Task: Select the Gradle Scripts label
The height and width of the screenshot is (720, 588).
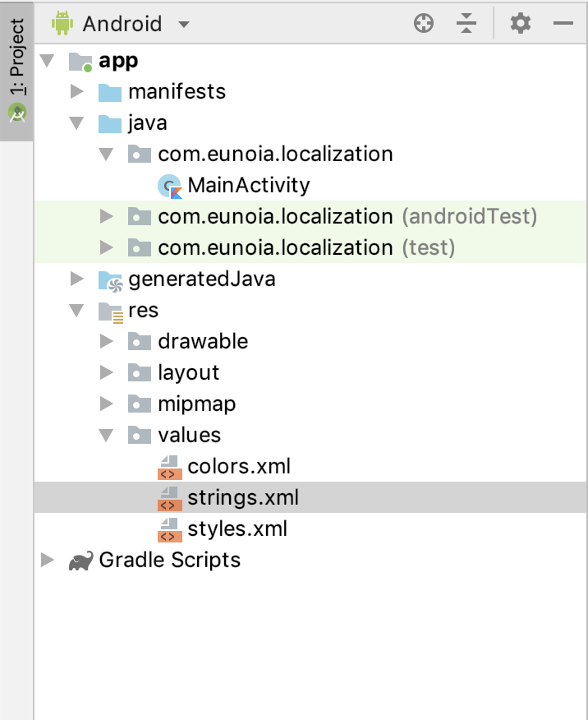Action: 170,561
